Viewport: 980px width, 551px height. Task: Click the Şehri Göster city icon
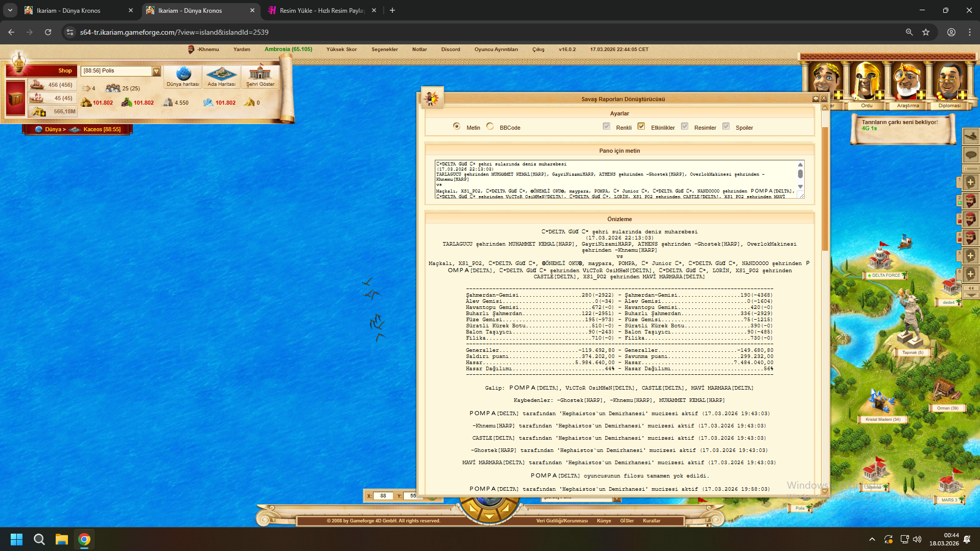click(260, 77)
